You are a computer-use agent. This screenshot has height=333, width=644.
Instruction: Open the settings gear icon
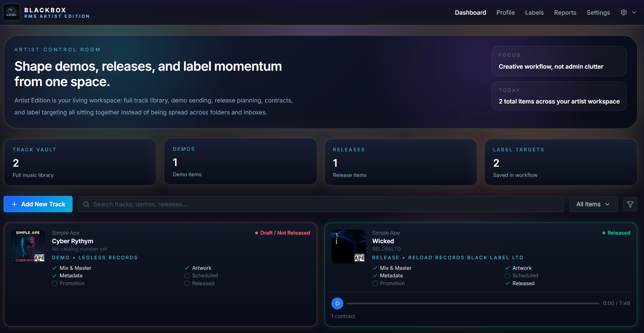click(x=623, y=12)
